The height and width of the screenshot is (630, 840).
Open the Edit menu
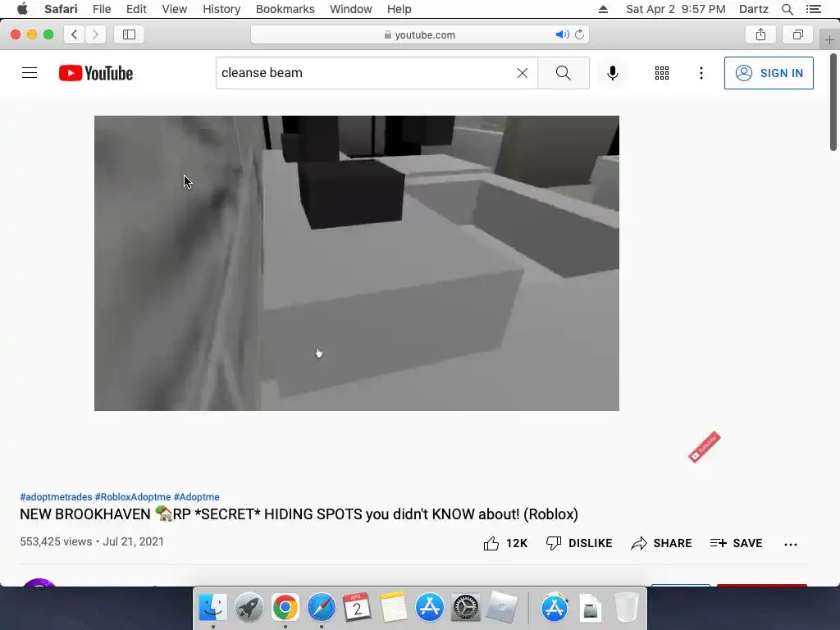click(x=137, y=9)
